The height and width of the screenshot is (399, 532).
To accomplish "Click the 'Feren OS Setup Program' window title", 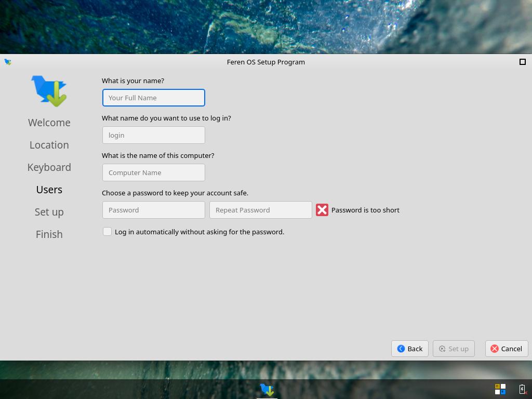I will click(265, 62).
